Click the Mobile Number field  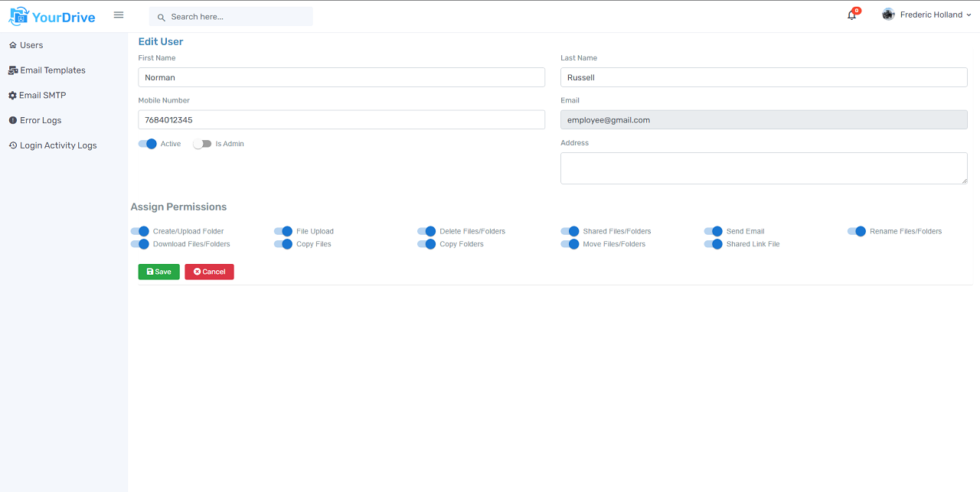click(x=341, y=119)
